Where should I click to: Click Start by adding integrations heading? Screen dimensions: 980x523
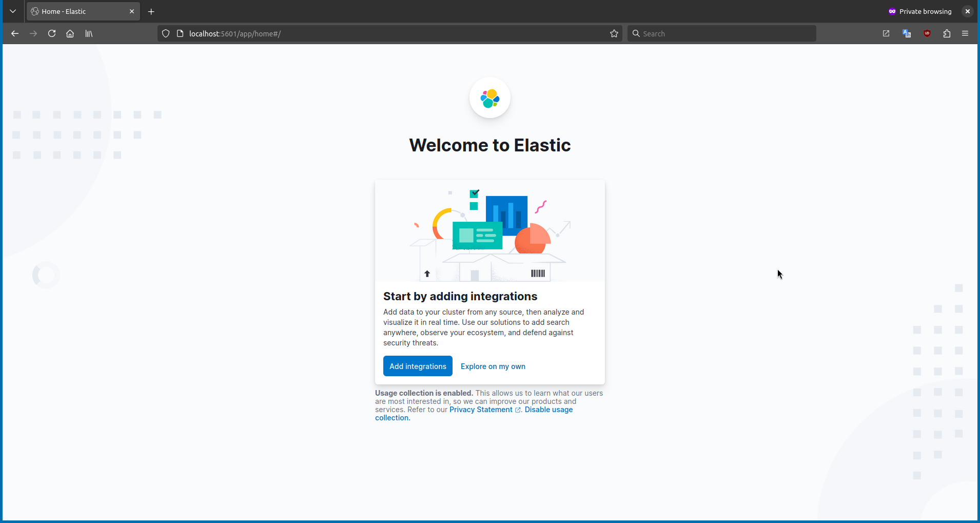[460, 296]
